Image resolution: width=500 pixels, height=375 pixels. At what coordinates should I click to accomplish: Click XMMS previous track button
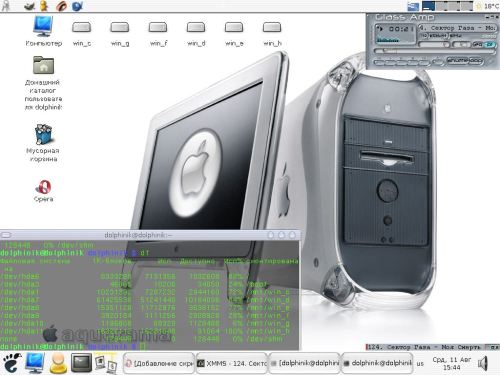click(x=379, y=62)
